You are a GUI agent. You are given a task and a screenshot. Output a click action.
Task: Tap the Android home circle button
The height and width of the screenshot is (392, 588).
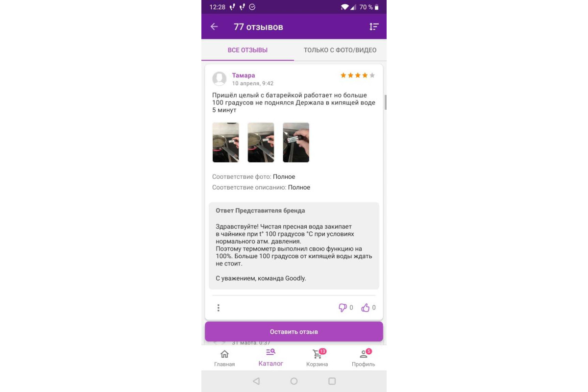point(294,381)
